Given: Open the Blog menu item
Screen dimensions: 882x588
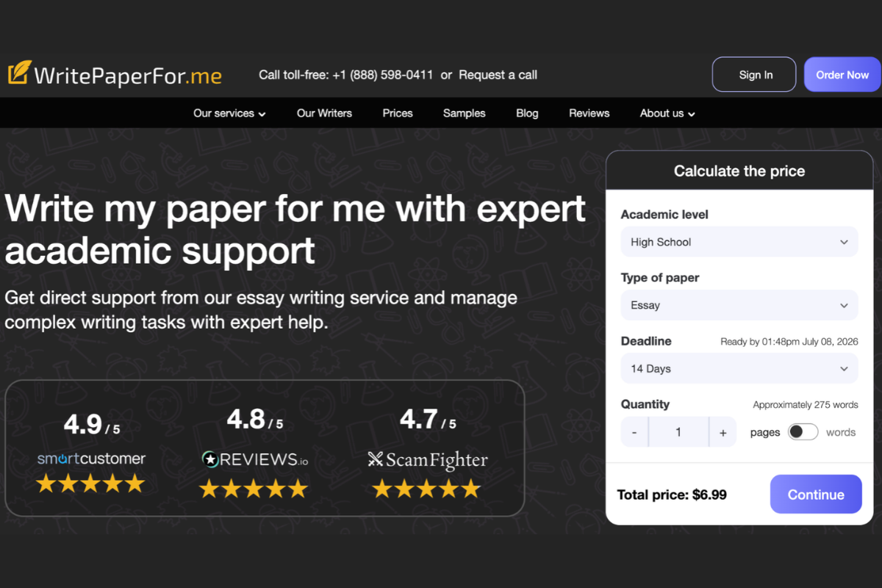Looking at the screenshot, I should click(x=527, y=113).
